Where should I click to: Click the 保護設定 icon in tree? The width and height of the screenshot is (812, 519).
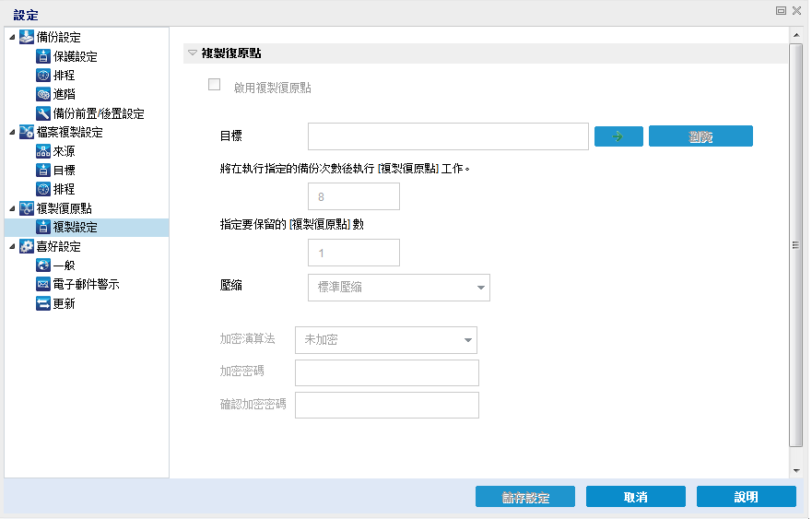pyautogui.click(x=42, y=56)
